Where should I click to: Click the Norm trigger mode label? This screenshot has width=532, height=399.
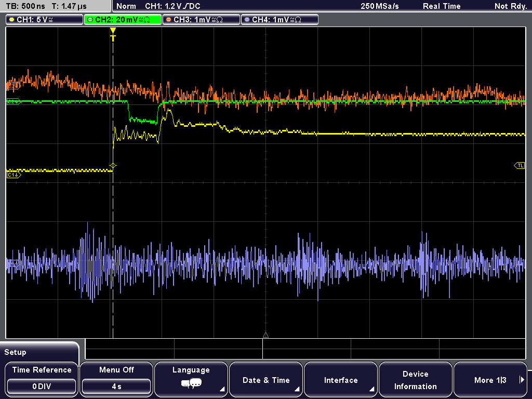point(126,6)
